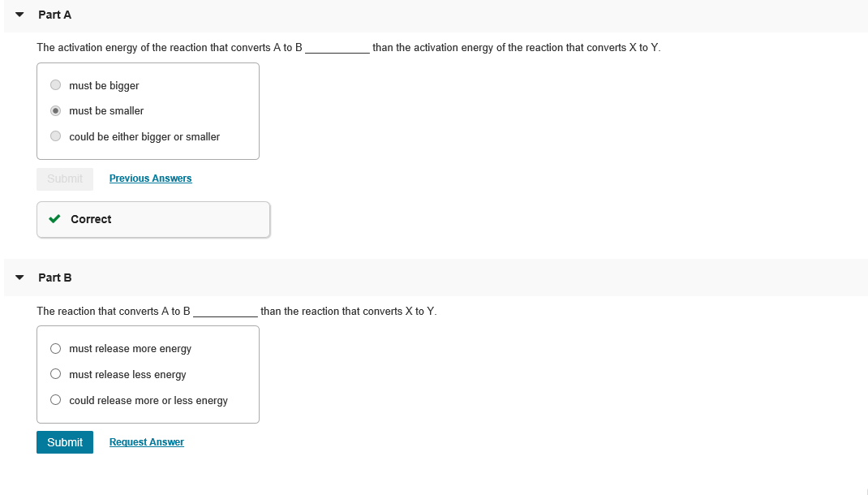Screen dimensions: 868x495
Task: Select the 'must be bigger' option
Action: click(x=55, y=84)
